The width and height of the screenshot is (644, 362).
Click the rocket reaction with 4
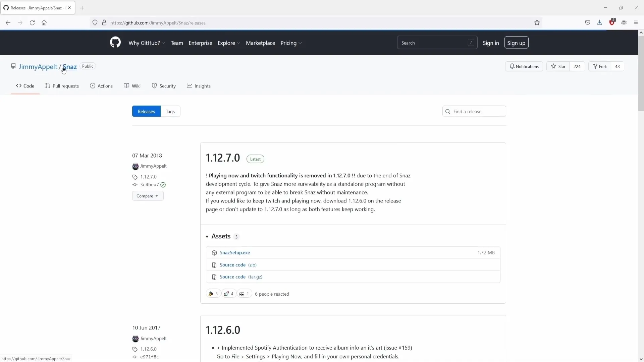click(229, 294)
